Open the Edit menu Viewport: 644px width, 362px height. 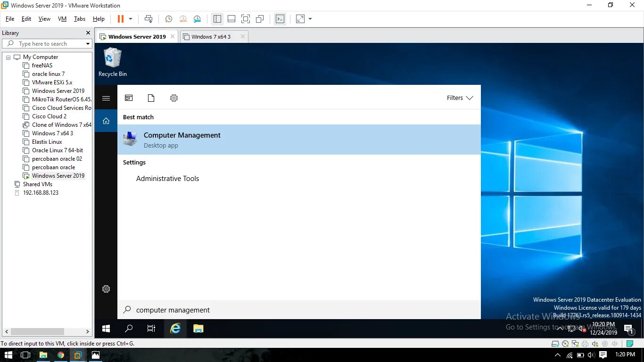(x=26, y=19)
